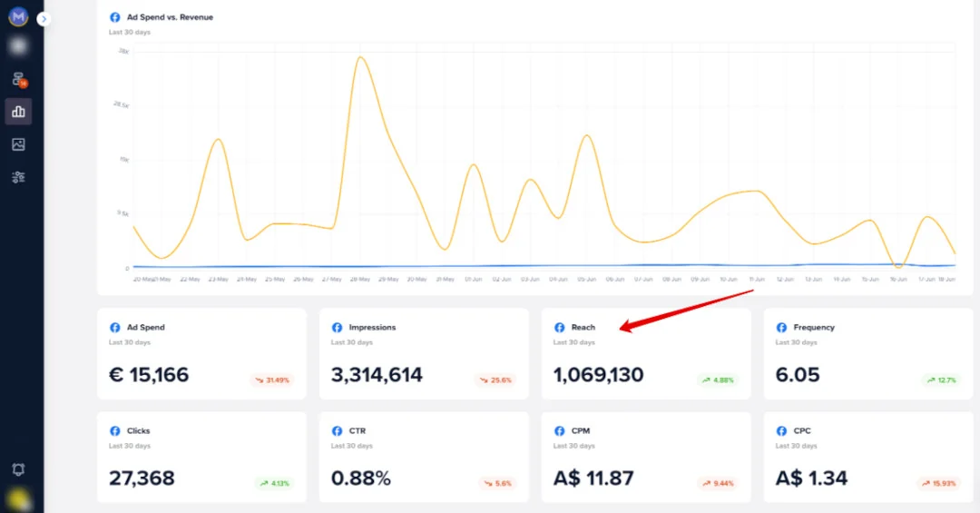Open the notifications bell icon
Viewport: 980px width, 513px height.
[x=18, y=469]
